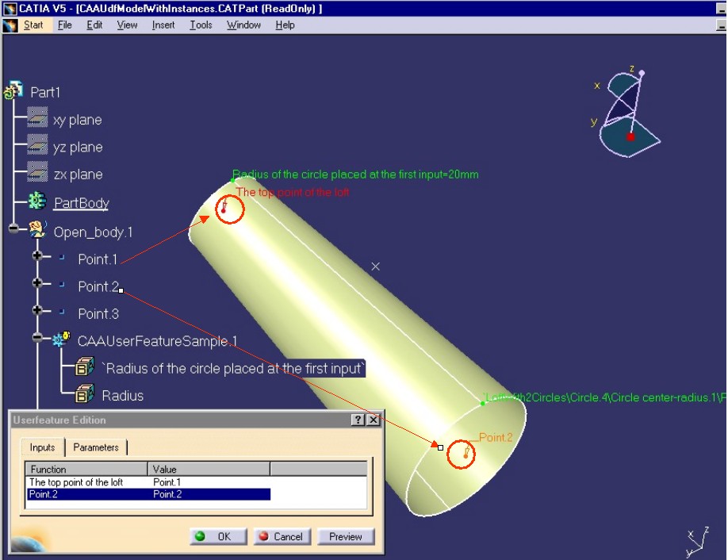Click the Preview button
Viewport: 728px width, 560px height.
(x=346, y=536)
